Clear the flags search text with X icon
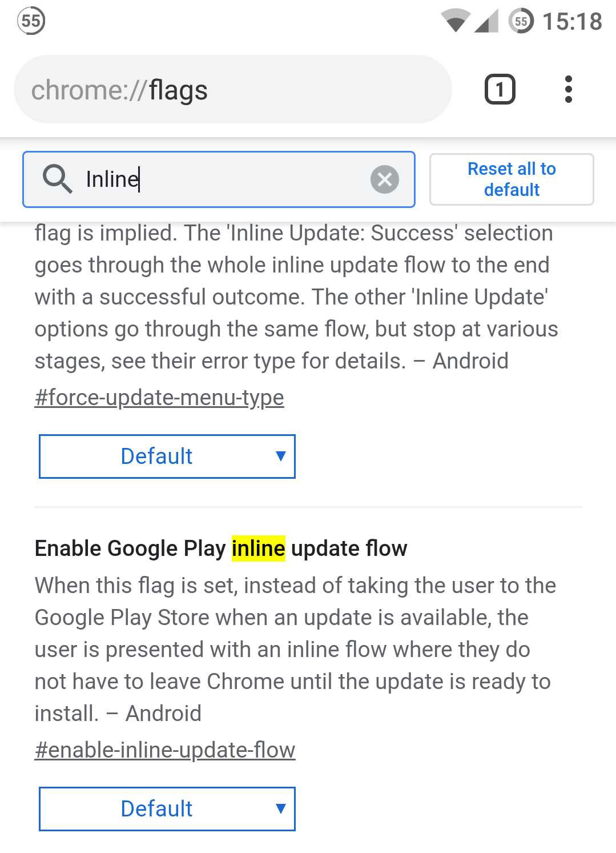 pos(385,179)
